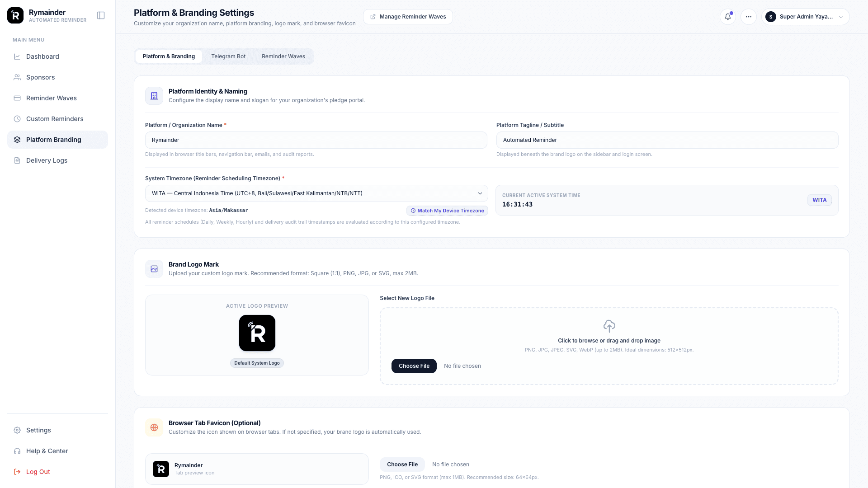Click Choose File for logo upload
868x488 pixels.
coord(414,366)
